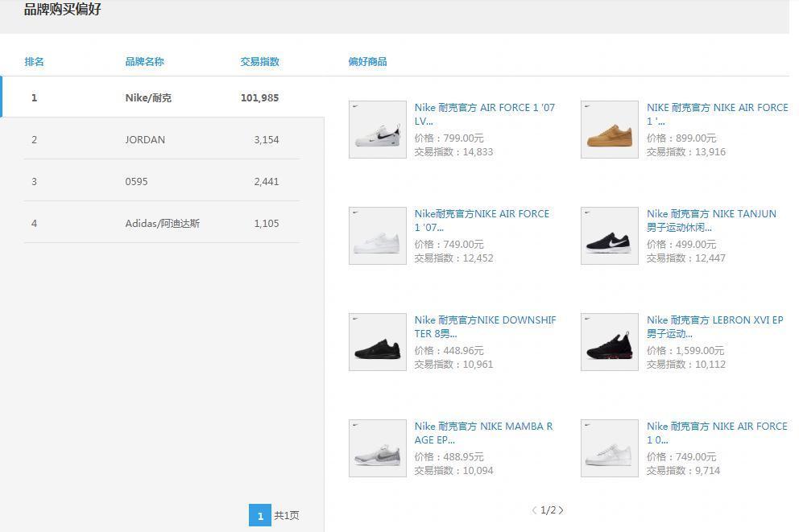The image size is (799, 532).
Task: Click the black DOWNSHIFTER 8 shoe image
Action: point(377,342)
